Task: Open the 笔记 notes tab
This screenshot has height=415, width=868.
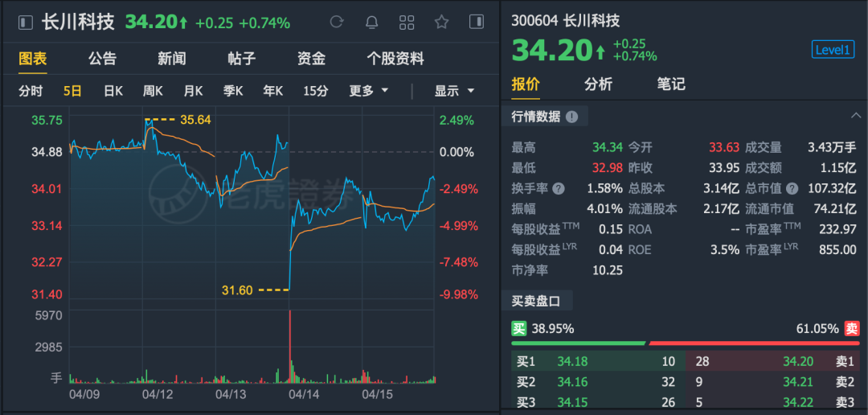Action: 671,84
